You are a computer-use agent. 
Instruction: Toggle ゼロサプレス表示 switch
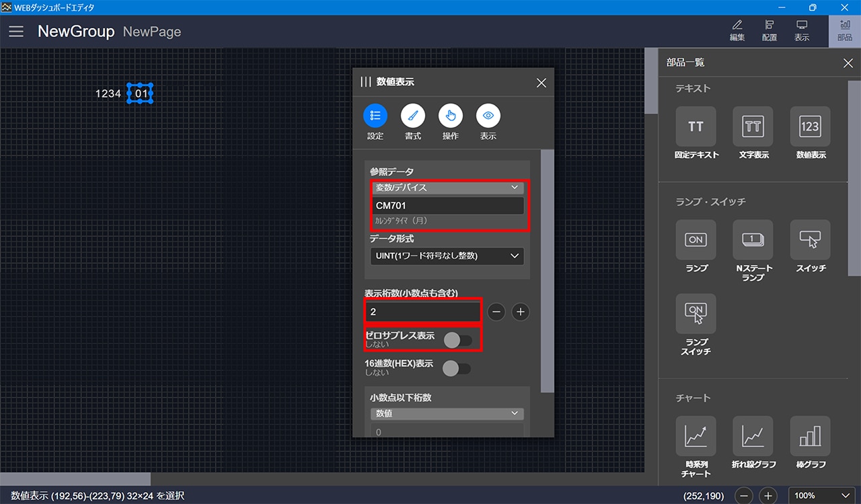point(457,340)
